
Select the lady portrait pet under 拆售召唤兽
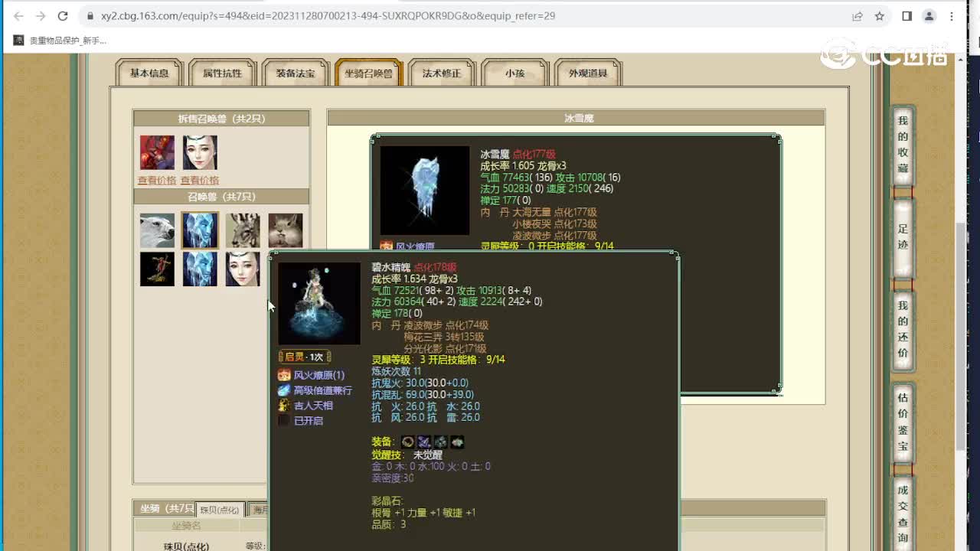(200, 152)
